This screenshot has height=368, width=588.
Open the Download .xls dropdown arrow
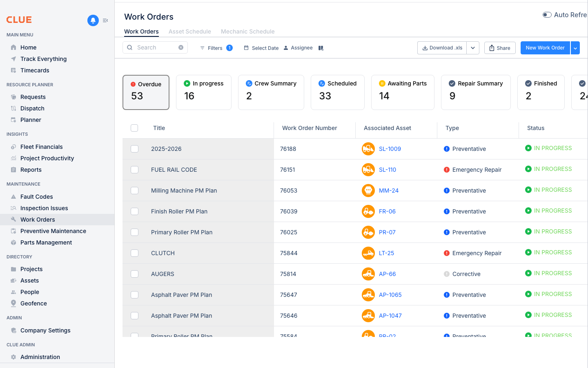pos(473,48)
